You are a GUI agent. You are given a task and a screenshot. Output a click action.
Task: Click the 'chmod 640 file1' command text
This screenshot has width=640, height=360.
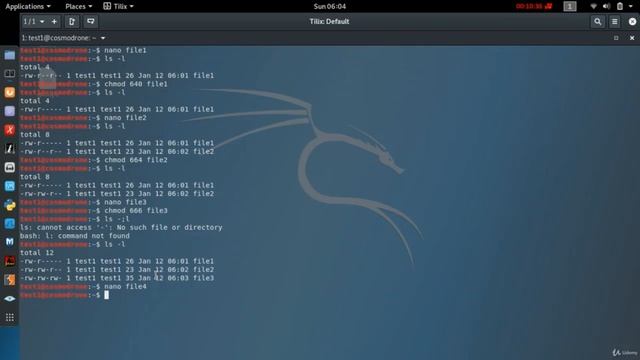136,84
